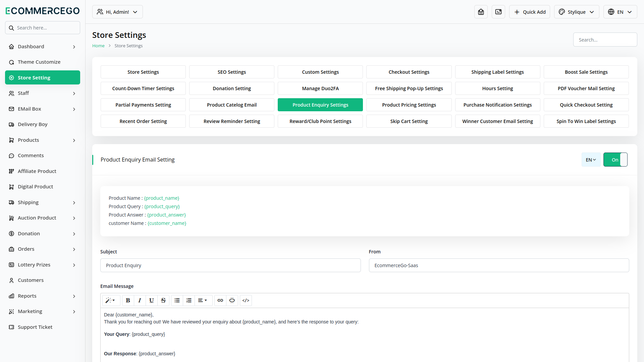
Task: Focus the Subject input field
Action: [230, 265]
